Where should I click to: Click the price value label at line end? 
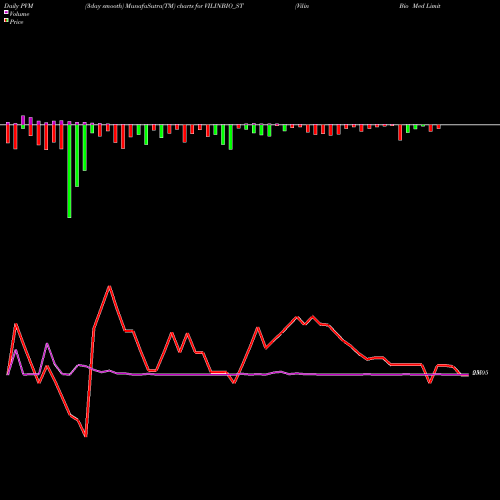[480, 373]
